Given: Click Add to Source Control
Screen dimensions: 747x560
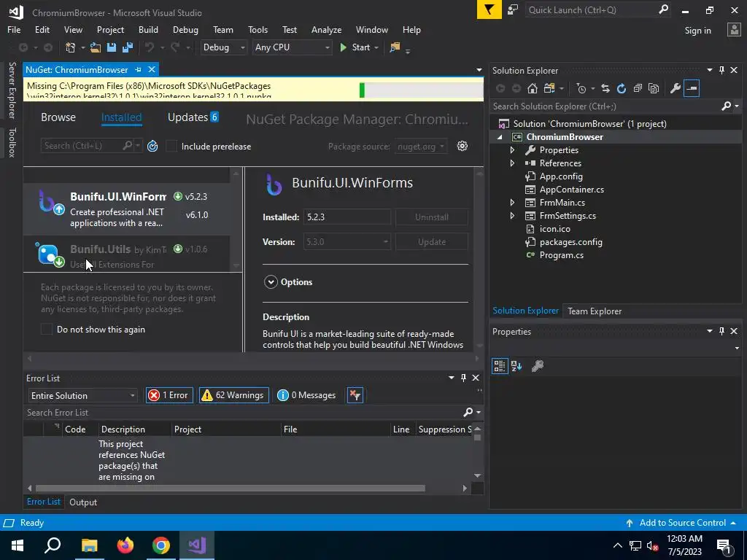Looking at the screenshot, I should [x=682, y=522].
